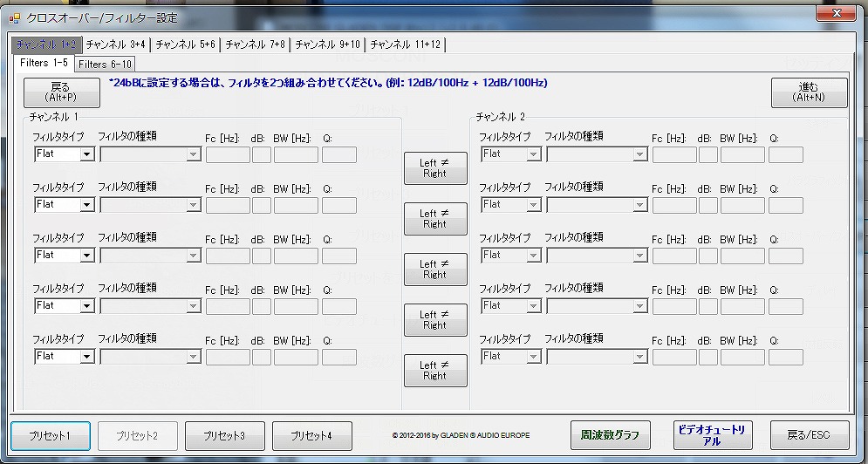Open channel 2 first filter type dropdown
This screenshot has width=868, height=464.
(510, 154)
